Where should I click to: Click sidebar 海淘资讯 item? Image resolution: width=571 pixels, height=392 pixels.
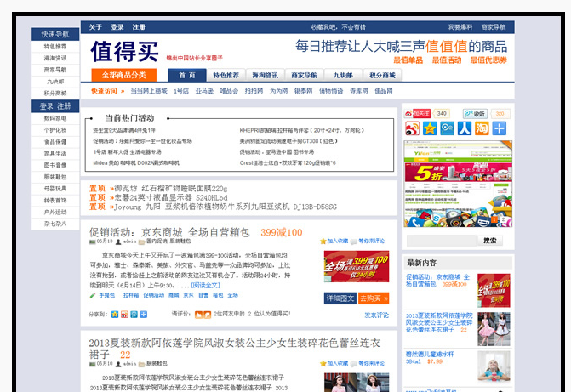[x=55, y=58]
